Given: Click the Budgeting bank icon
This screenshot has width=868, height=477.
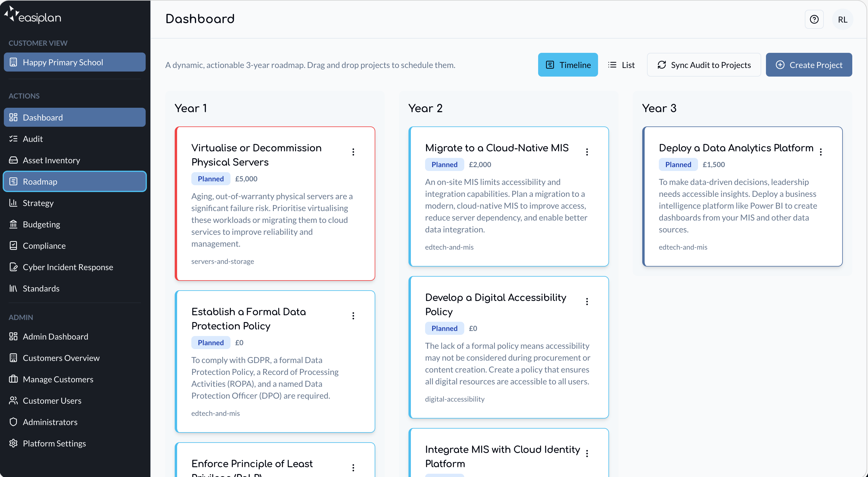Looking at the screenshot, I should 13,224.
